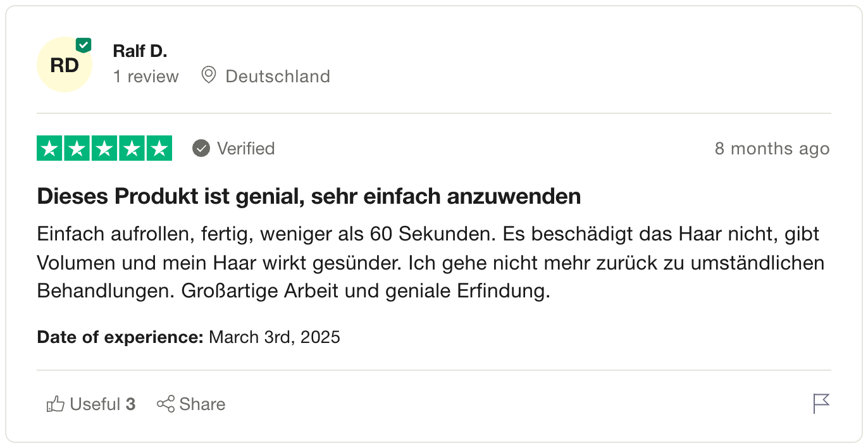Viewport: 868px width, 448px height.
Task: Click the review body text paragraph
Action: [430, 263]
